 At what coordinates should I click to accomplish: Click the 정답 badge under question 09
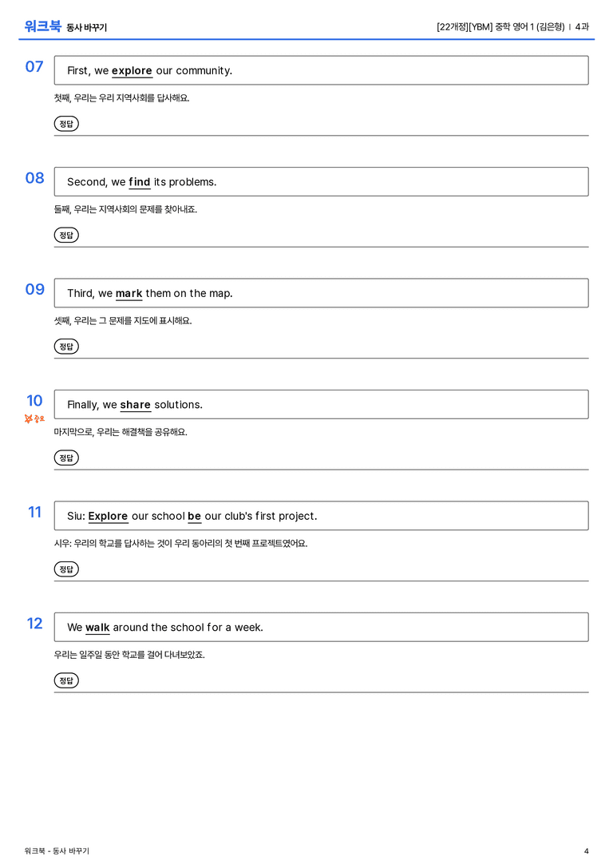(66, 346)
